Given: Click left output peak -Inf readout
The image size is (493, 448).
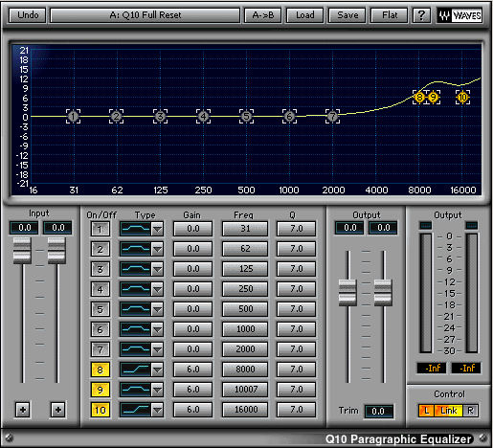Looking at the screenshot, I should click(x=432, y=369).
